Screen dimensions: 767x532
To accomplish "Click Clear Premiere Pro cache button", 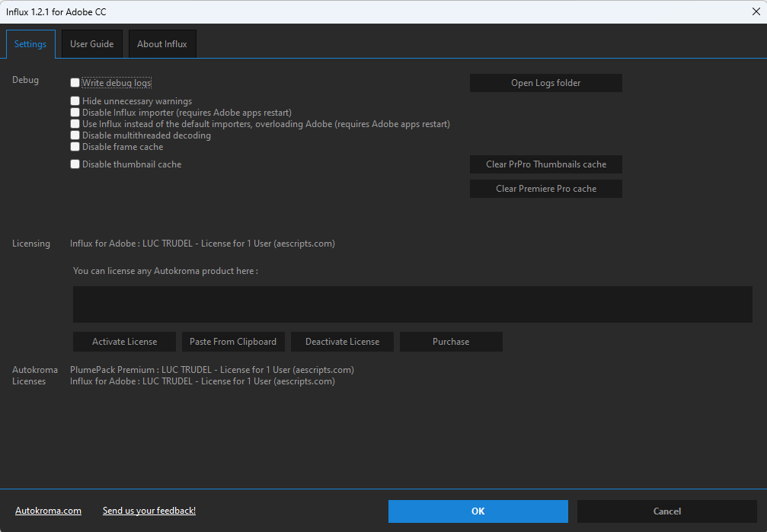I will coord(546,189).
